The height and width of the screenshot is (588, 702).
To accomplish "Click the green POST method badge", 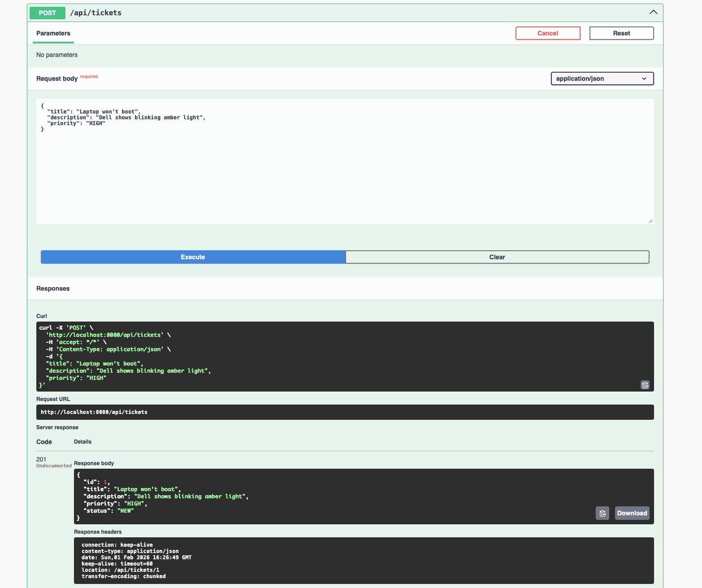I will point(47,13).
